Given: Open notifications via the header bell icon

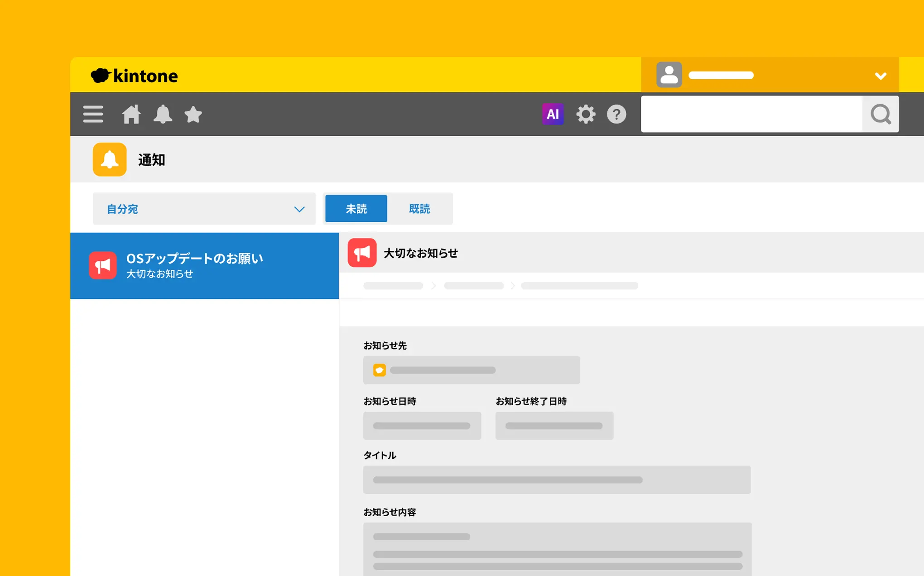Looking at the screenshot, I should click(x=163, y=114).
